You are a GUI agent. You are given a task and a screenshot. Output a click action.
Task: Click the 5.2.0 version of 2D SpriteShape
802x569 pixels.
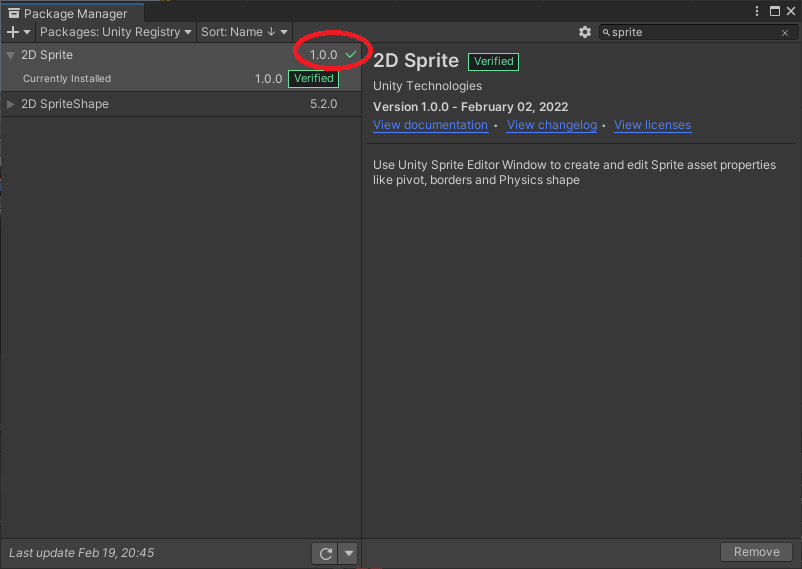[323, 104]
